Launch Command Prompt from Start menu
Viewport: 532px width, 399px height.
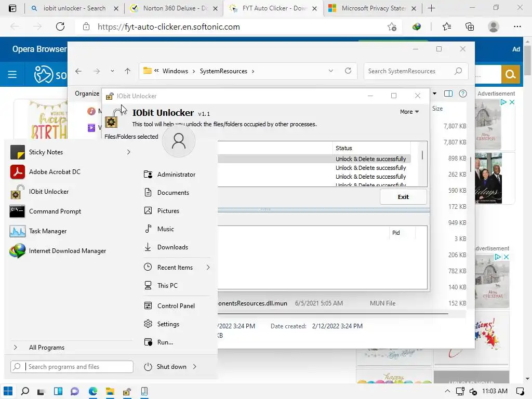pos(55,211)
